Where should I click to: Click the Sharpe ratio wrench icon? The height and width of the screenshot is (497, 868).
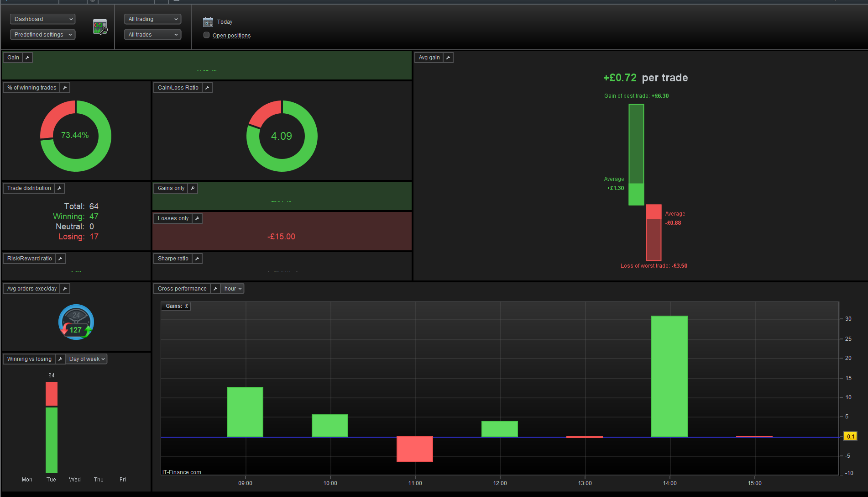[x=197, y=259]
